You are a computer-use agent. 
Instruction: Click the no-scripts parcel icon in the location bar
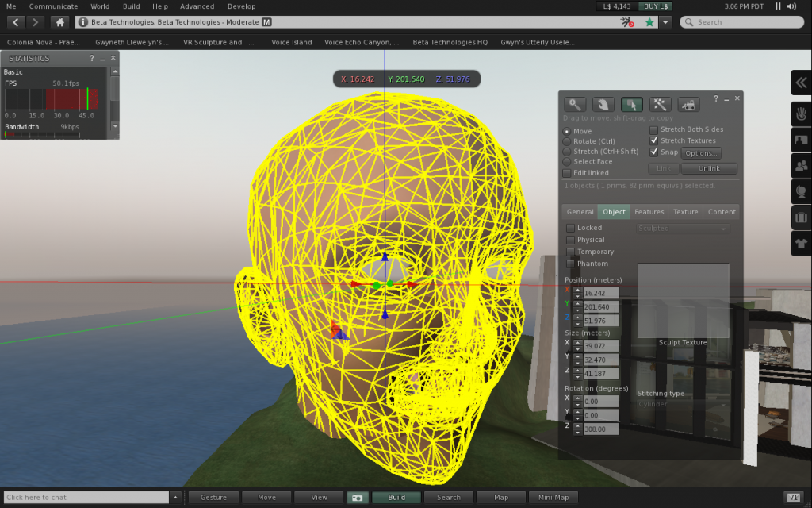(627, 22)
